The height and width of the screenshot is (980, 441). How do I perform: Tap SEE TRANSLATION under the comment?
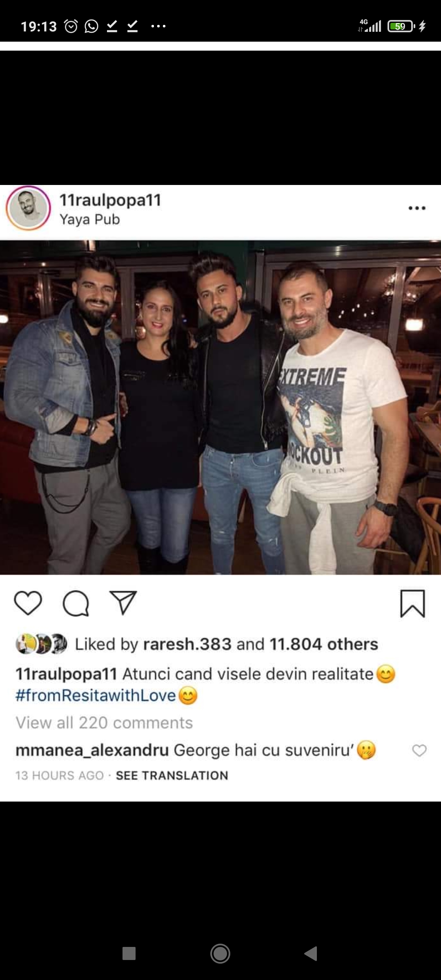pyautogui.click(x=172, y=775)
